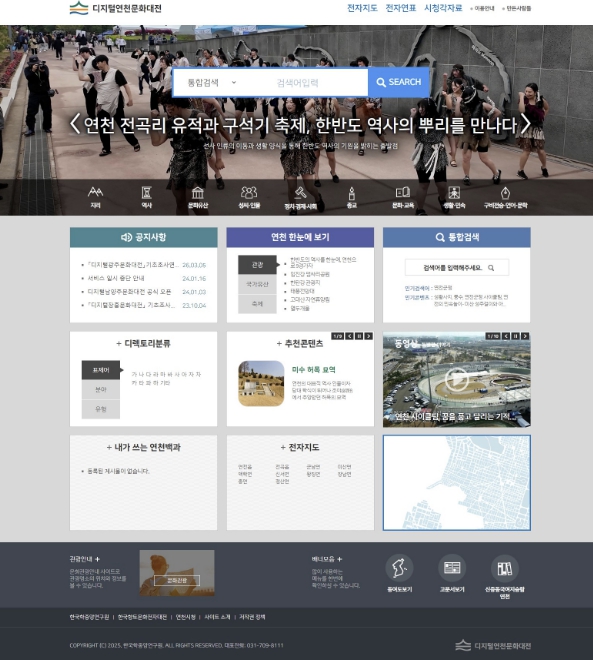This screenshot has width=593, height=660.
Task: Click the magnifier in 통합검색 panel box
Action: click(491, 268)
